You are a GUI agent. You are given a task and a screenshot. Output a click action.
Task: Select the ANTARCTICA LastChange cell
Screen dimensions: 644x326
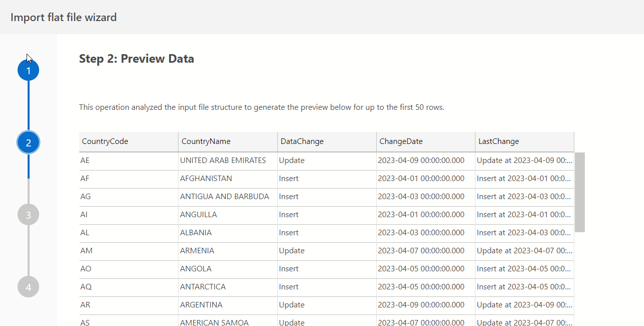coord(524,287)
